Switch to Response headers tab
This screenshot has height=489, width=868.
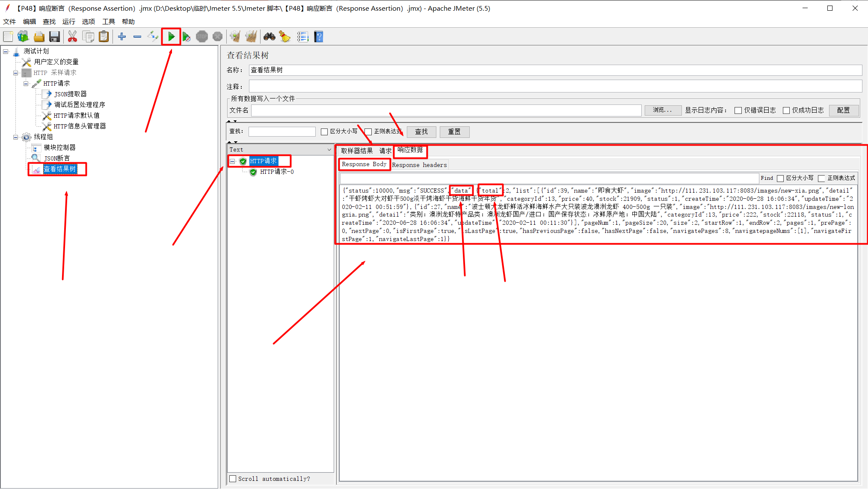click(x=419, y=165)
